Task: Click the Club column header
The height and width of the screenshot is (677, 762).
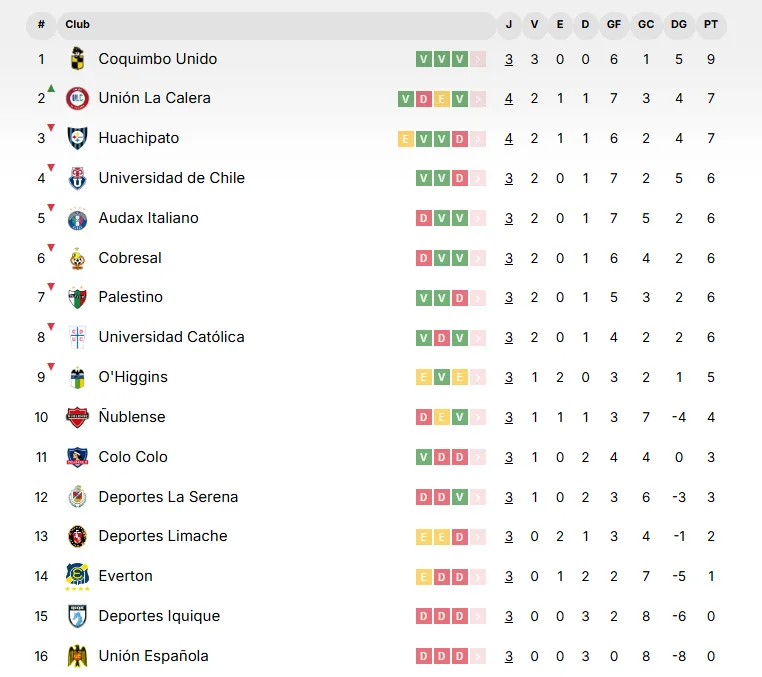Action: coord(77,24)
